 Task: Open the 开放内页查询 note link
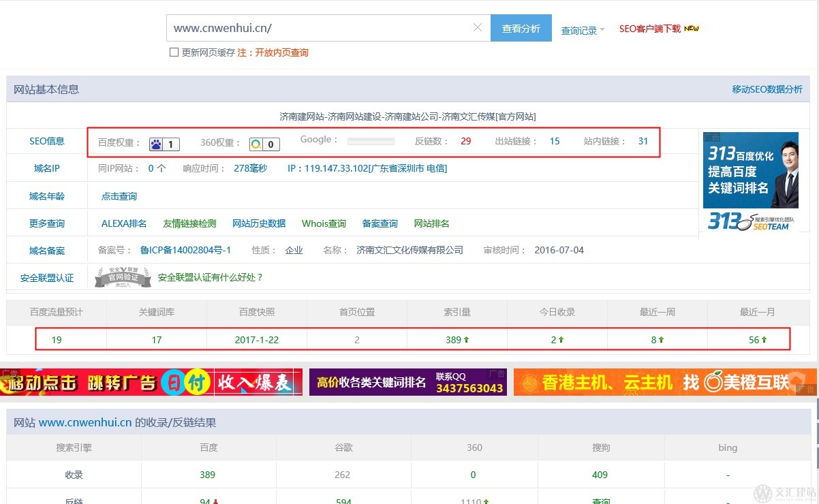281,52
